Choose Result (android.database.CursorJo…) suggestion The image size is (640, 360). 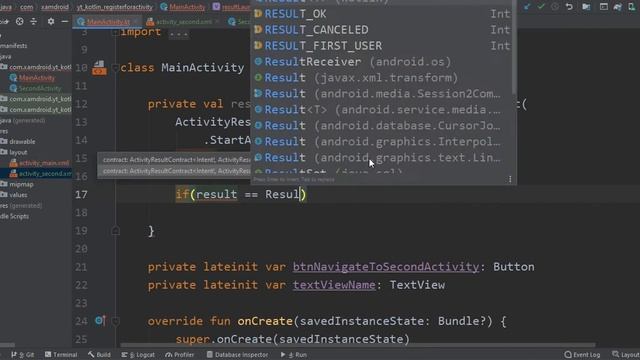click(382, 125)
